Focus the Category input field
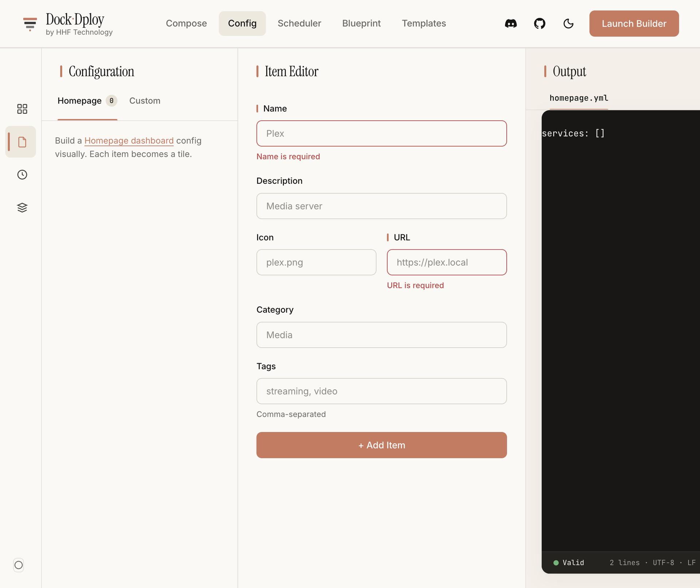Viewport: 700px width, 588px height. [x=381, y=335]
